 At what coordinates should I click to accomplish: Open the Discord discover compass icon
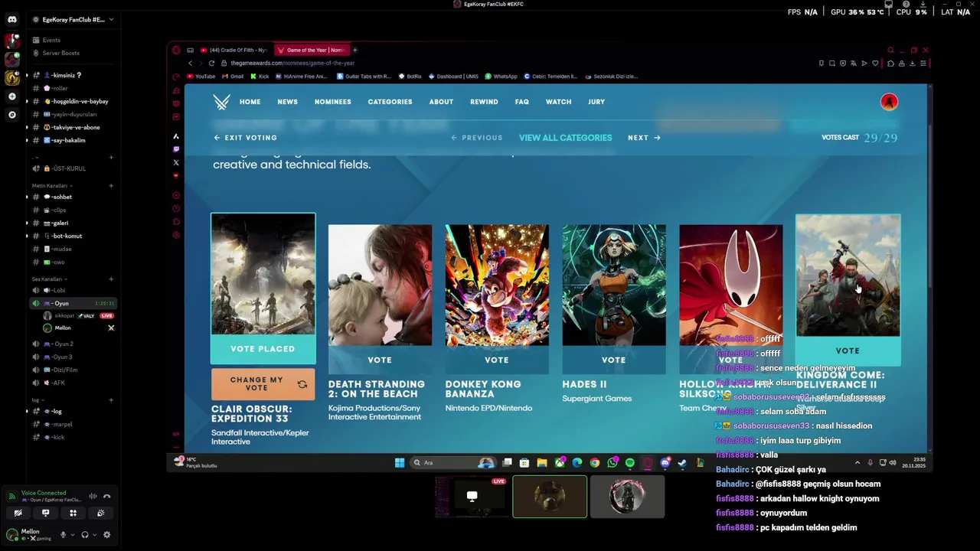(x=11, y=115)
